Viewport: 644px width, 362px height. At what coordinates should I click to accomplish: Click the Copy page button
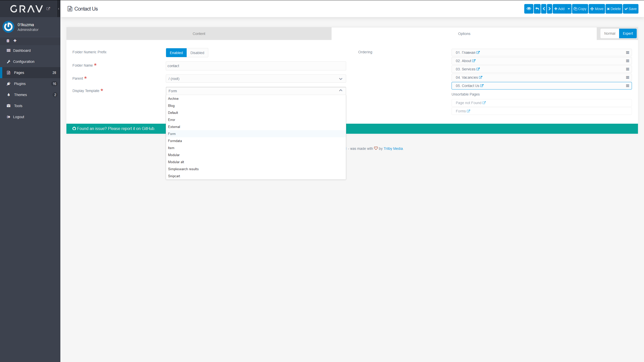(x=580, y=9)
